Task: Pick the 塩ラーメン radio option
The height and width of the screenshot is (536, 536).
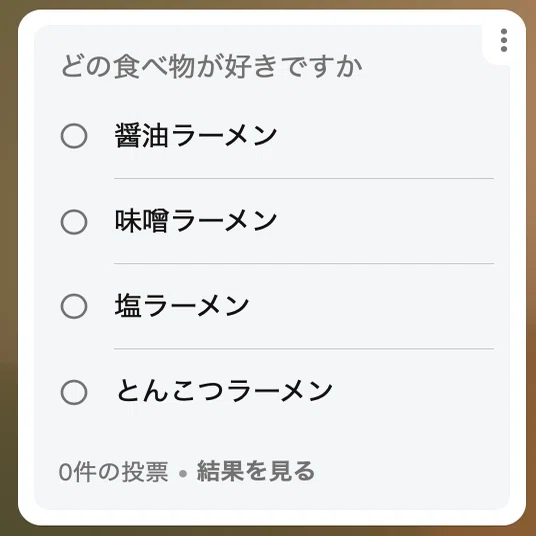Action: point(74,306)
